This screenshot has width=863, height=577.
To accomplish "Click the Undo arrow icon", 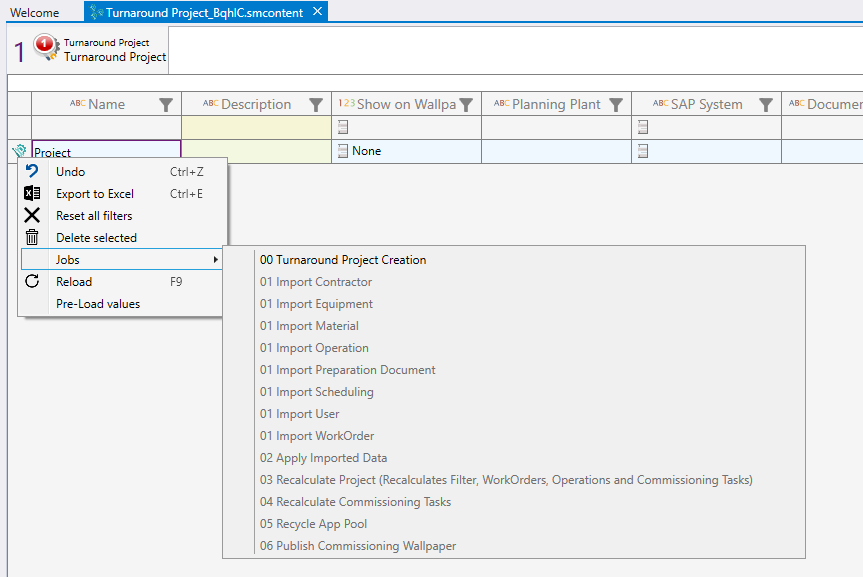I will [32, 172].
